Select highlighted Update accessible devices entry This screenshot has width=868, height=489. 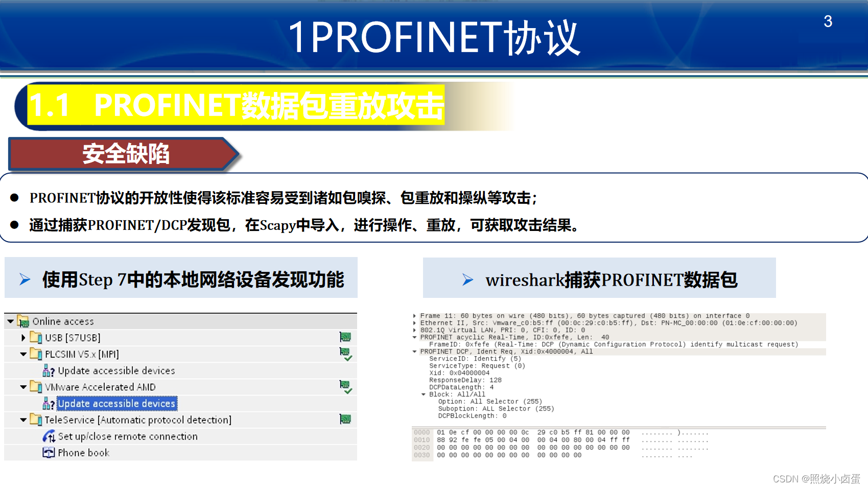(x=117, y=404)
